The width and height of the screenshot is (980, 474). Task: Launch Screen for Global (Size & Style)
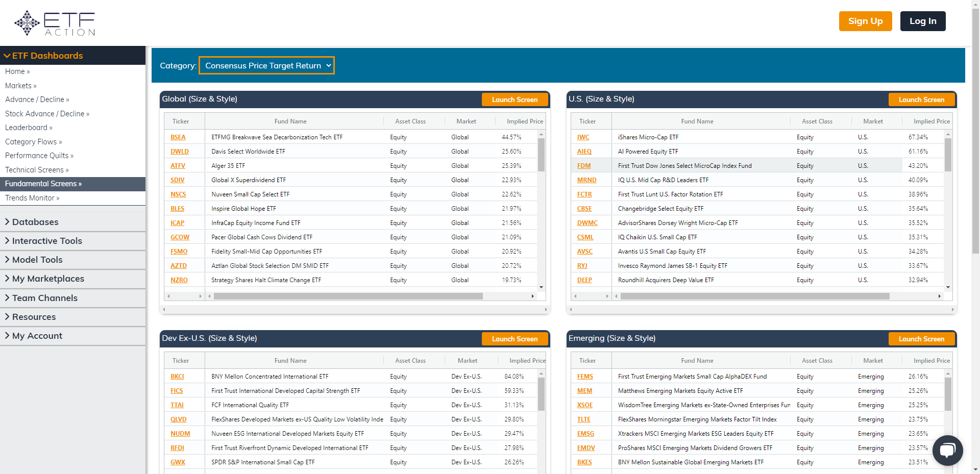(514, 99)
